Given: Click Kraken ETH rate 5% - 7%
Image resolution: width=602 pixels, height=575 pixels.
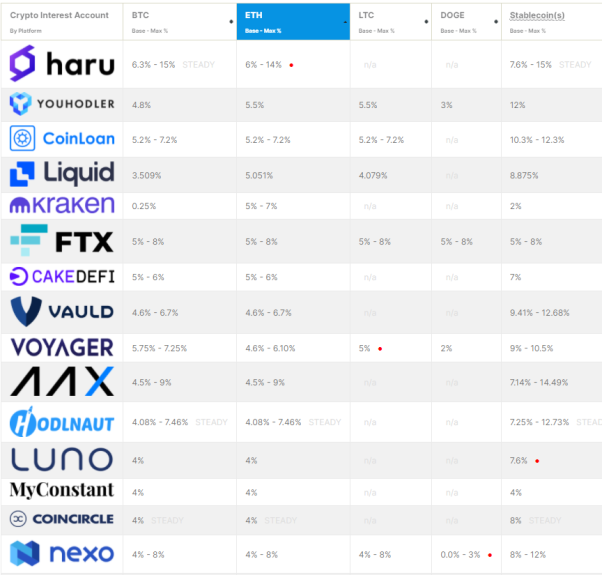Looking at the screenshot, I should tap(261, 206).
